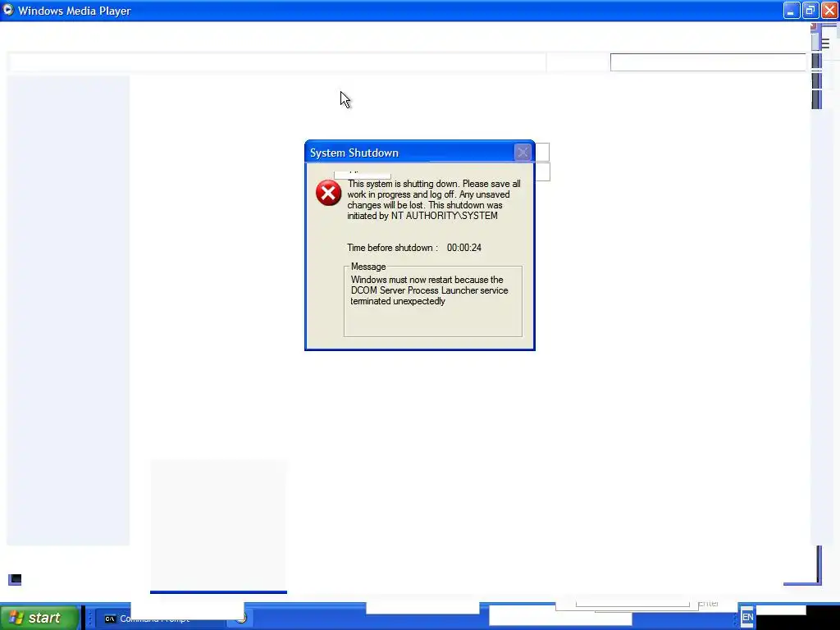Image resolution: width=840 pixels, height=630 pixels.
Task: Click the 'DCOM Server Process Launcher service' message text
Action: 429,290
